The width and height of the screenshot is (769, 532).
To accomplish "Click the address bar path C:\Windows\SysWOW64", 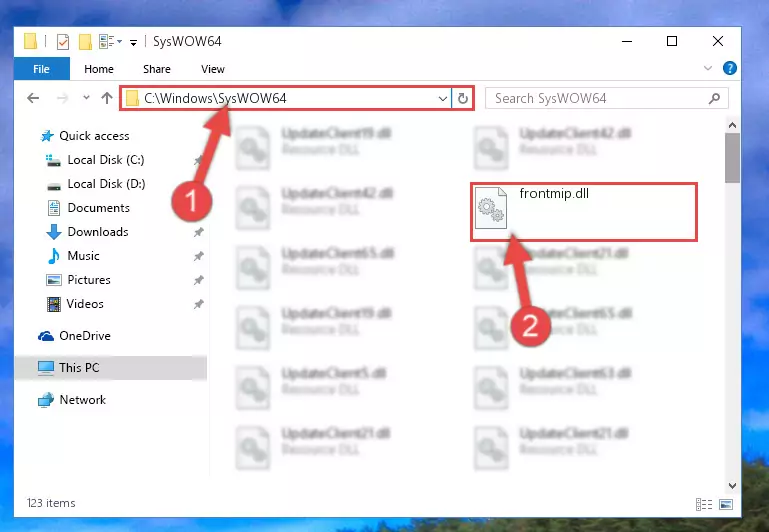I will tap(215, 99).
